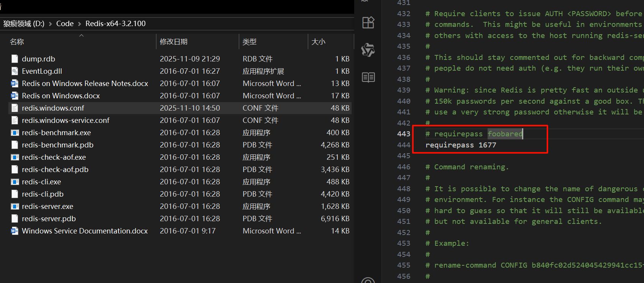Select redis.windows-service.conf in the file list
Screen dimensions: 644x283
66,121
